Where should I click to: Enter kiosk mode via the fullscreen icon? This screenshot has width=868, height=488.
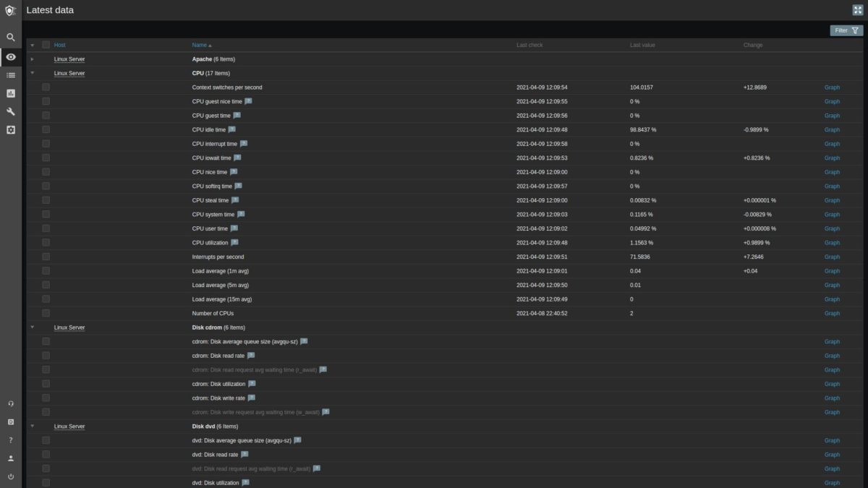[856, 9]
